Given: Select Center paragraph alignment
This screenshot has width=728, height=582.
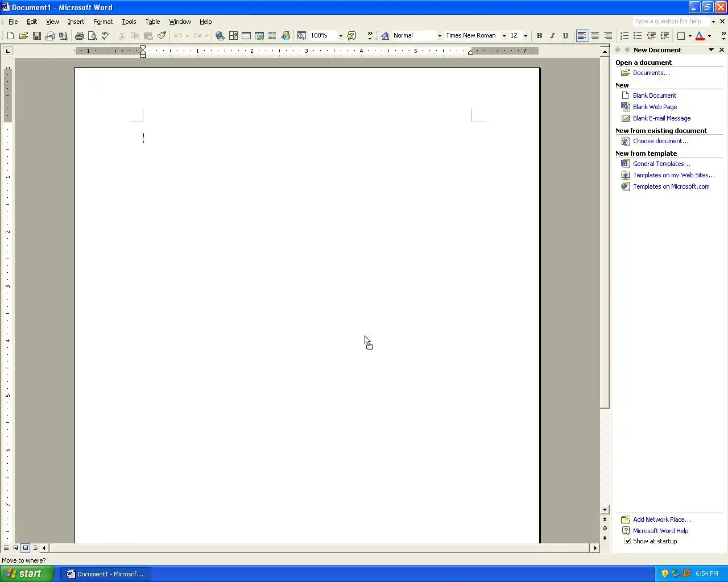Looking at the screenshot, I should click(595, 36).
